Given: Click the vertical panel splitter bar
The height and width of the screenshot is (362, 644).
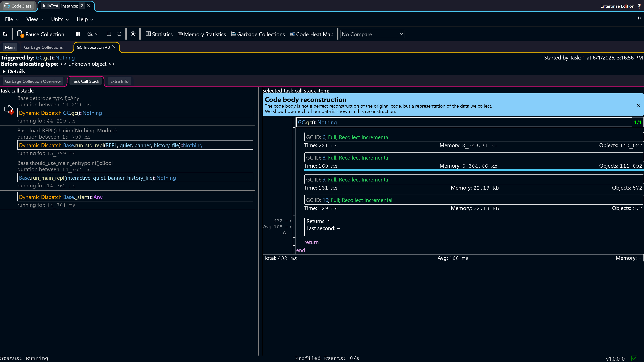Looking at the screenshot, I should coord(258,221).
